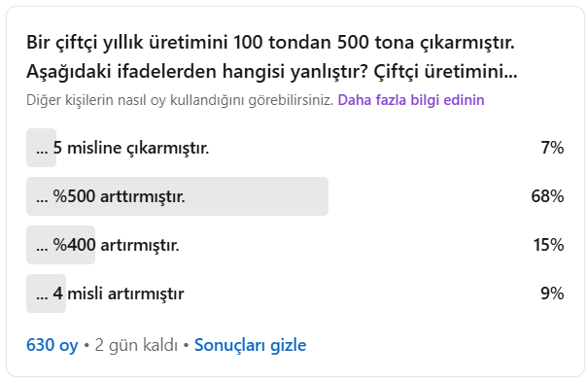Click the '2 gün kaldı' remaining time text
This screenshot has width=588, height=380.
[x=136, y=345]
